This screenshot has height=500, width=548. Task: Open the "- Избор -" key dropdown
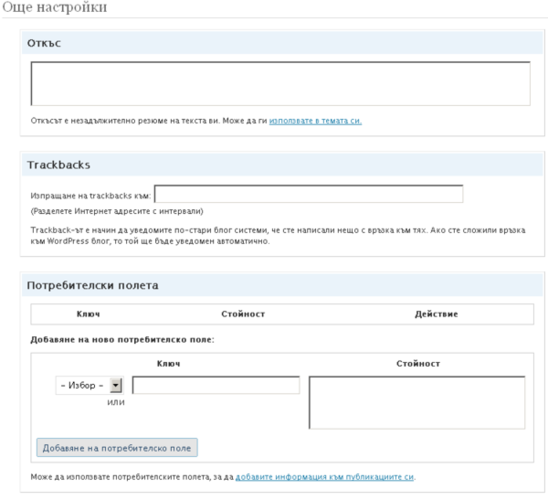point(89,385)
